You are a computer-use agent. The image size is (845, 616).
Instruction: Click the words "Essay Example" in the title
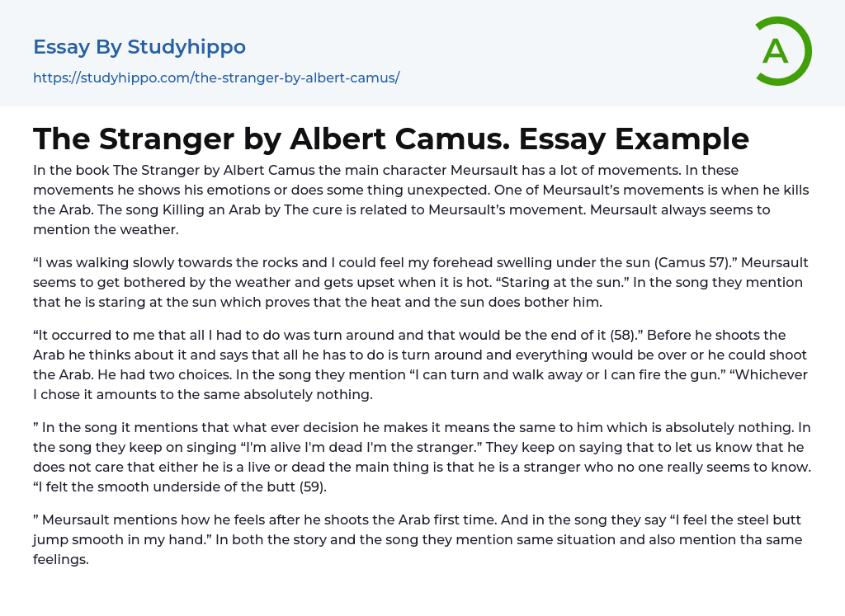click(x=634, y=139)
